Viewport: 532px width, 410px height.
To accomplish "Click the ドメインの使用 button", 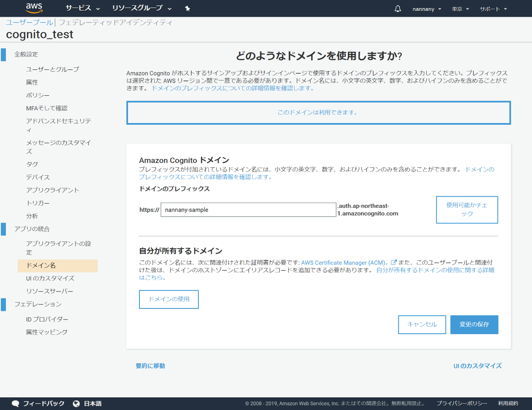I will tap(168, 299).
